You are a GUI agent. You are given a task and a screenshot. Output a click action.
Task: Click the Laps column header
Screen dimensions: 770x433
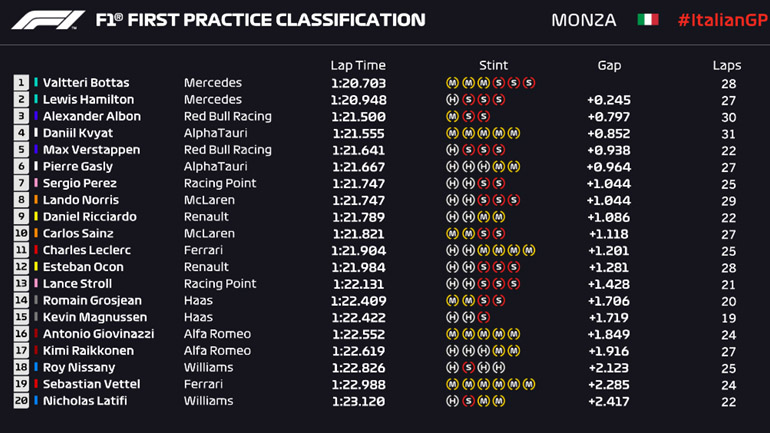coord(727,65)
